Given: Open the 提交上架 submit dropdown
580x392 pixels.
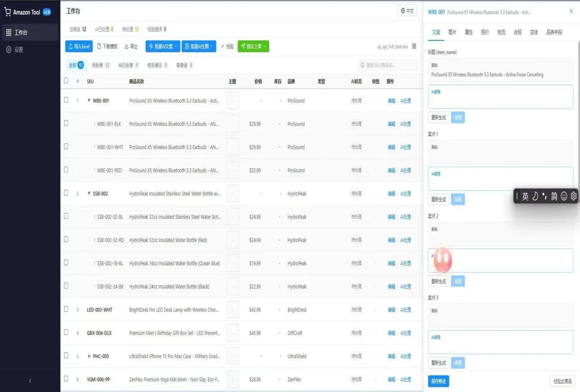Looking at the screenshot, I should pos(253,46).
